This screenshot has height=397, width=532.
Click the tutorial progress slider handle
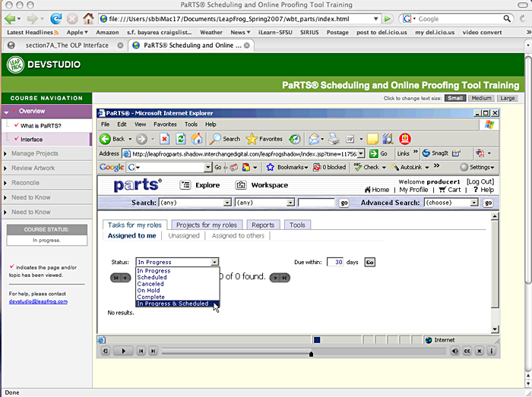311,354
